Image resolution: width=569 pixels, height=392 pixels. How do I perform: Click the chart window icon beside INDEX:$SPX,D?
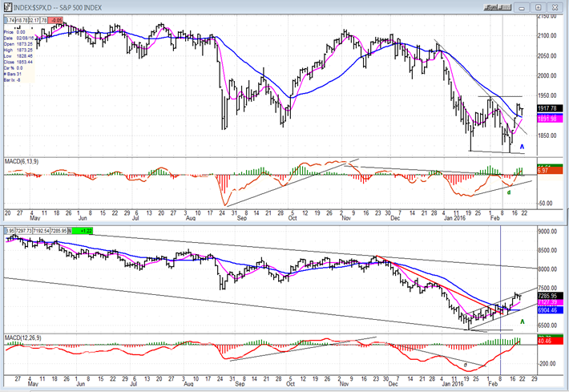click(x=8, y=7)
